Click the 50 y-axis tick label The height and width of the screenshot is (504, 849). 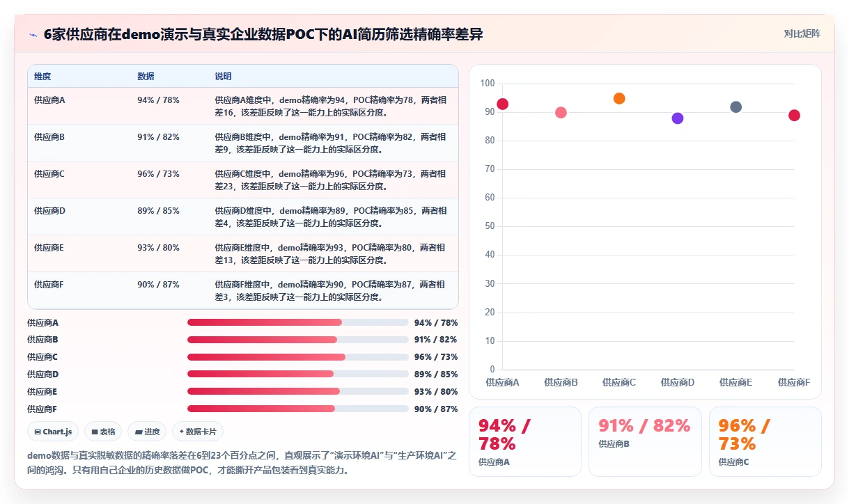click(x=490, y=226)
